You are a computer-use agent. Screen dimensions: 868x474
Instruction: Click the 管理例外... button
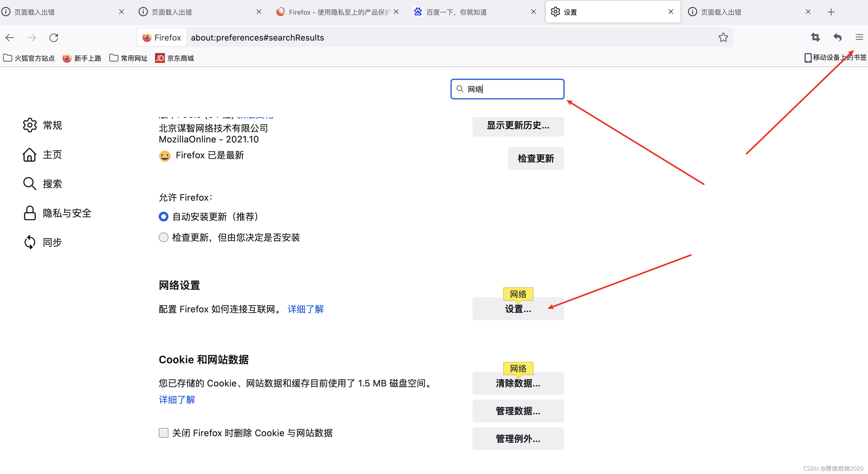pyautogui.click(x=518, y=439)
